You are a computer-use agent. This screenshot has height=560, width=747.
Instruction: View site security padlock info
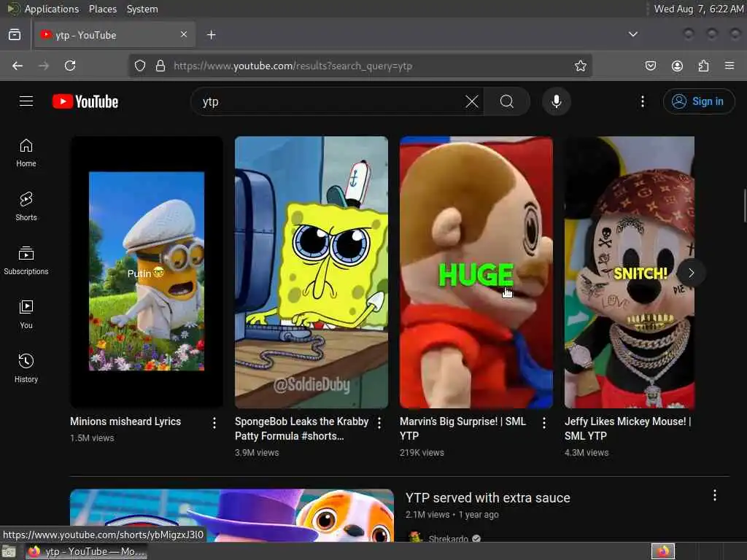(x=160, y=66)
